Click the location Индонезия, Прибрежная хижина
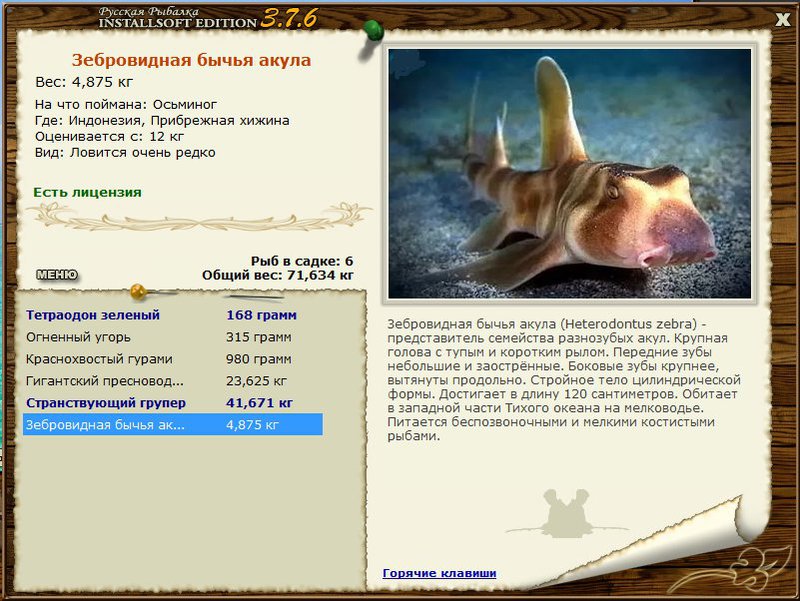 pyautogui.click(x=179, y=120)
